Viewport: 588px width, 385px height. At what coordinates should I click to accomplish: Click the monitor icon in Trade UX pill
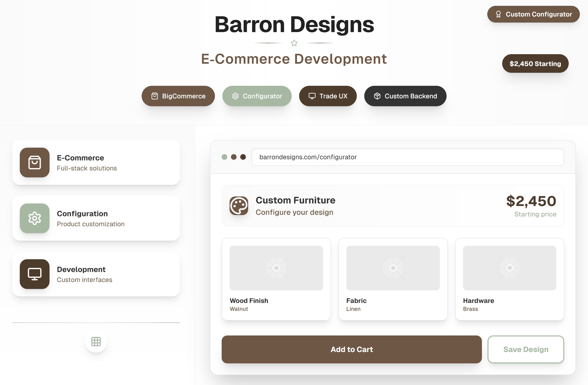click(x=312, y=96)
